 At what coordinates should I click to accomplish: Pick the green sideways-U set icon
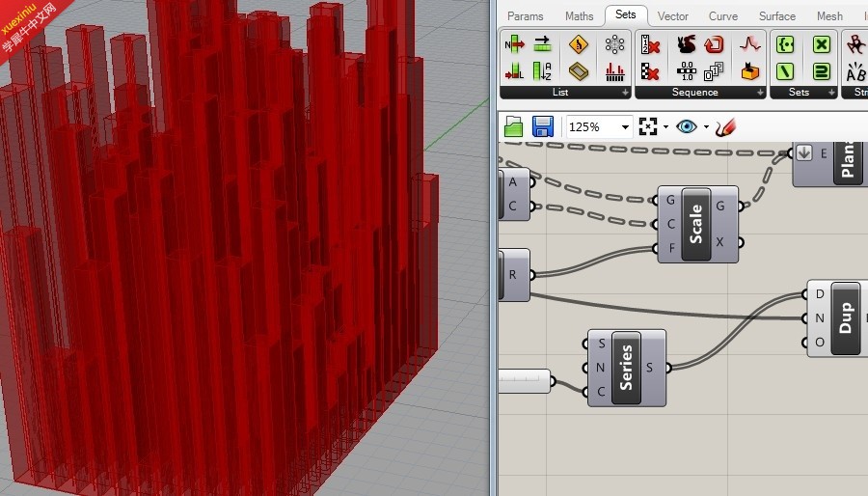tap(822, 71)
